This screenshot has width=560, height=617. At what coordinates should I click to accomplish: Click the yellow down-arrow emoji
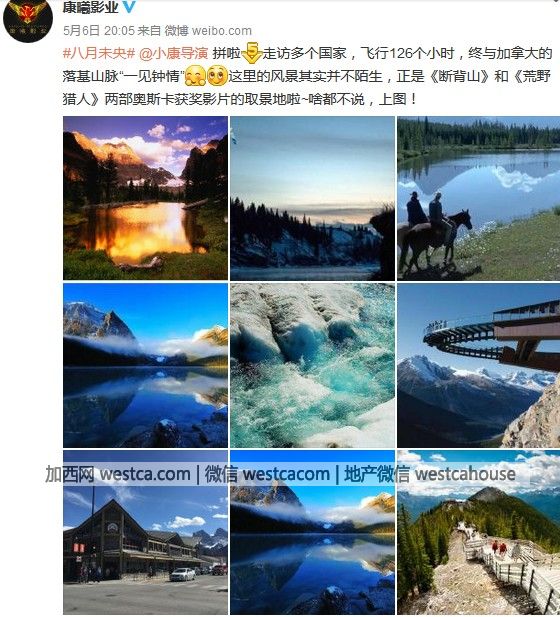click(x=251, y=52)
